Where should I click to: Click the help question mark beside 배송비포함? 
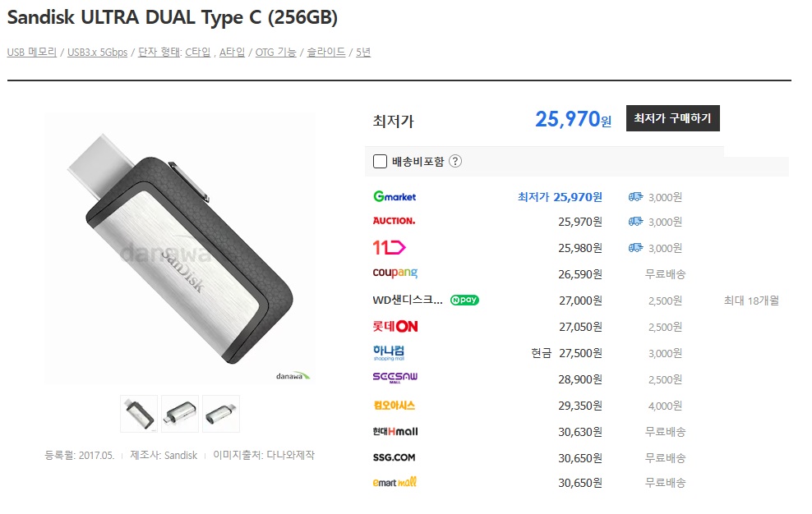click(x=455, y=162)
